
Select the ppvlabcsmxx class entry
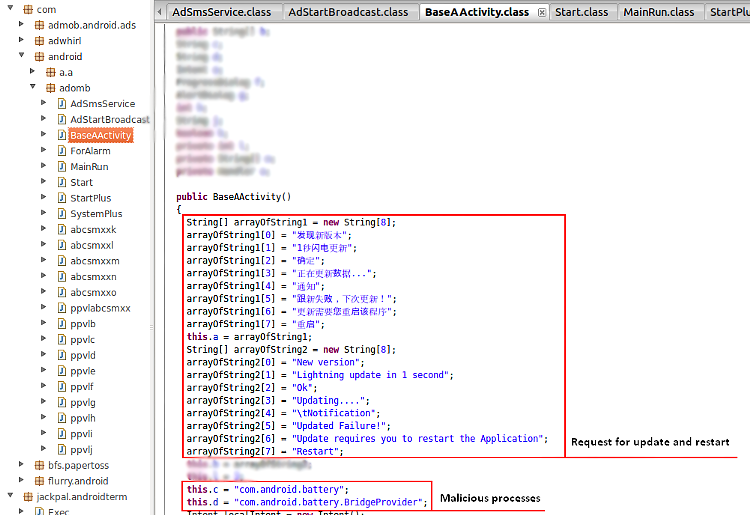tap(100, 308)
